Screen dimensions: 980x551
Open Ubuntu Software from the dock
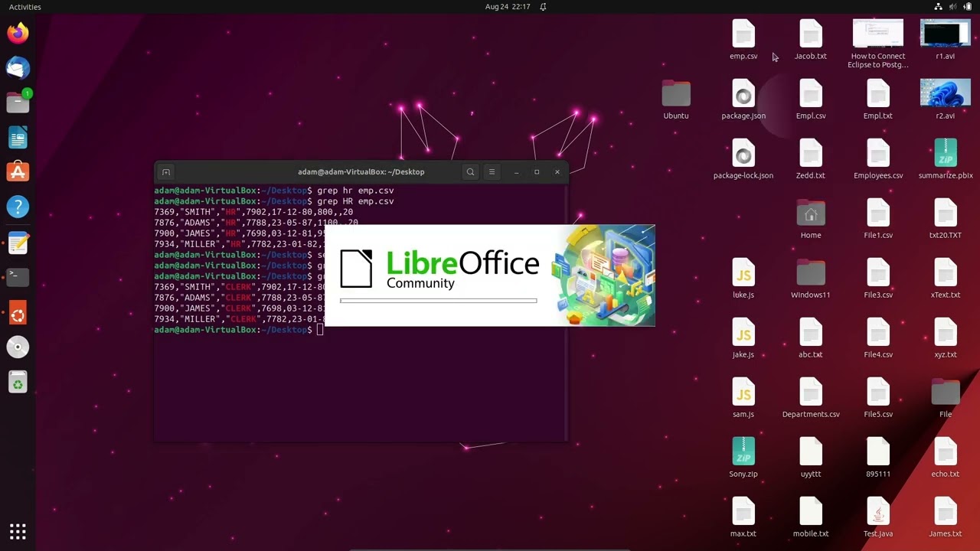point(18,172)
